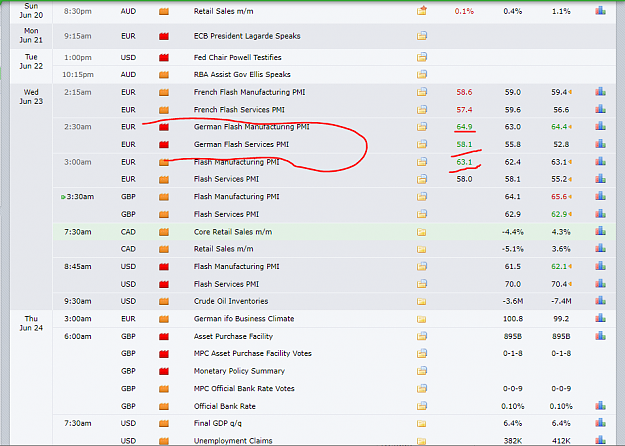Click previous value 412K
Screen dimensions: 625x446
561,441
